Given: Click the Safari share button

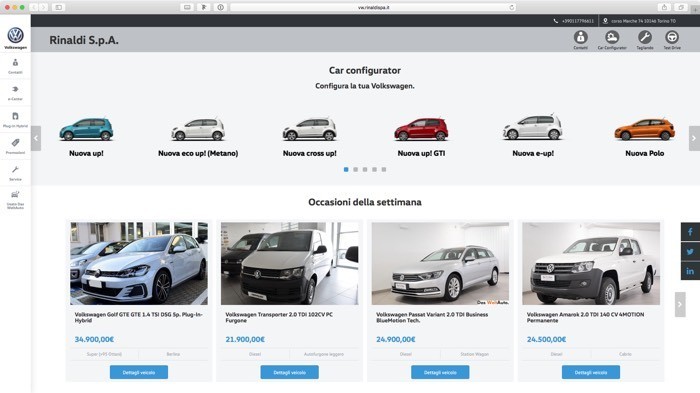Looking at the screenshot, I should tap(664, 7).
